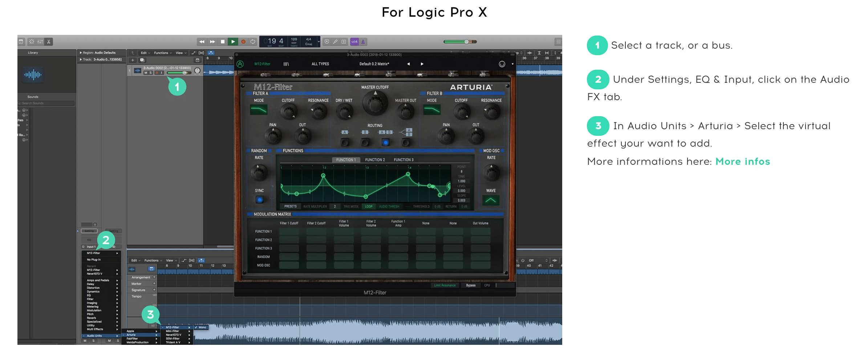Select Audio Units in the plug-in menu
The image size is (868, 355).
pyautogui.click(x=102, y=336)
